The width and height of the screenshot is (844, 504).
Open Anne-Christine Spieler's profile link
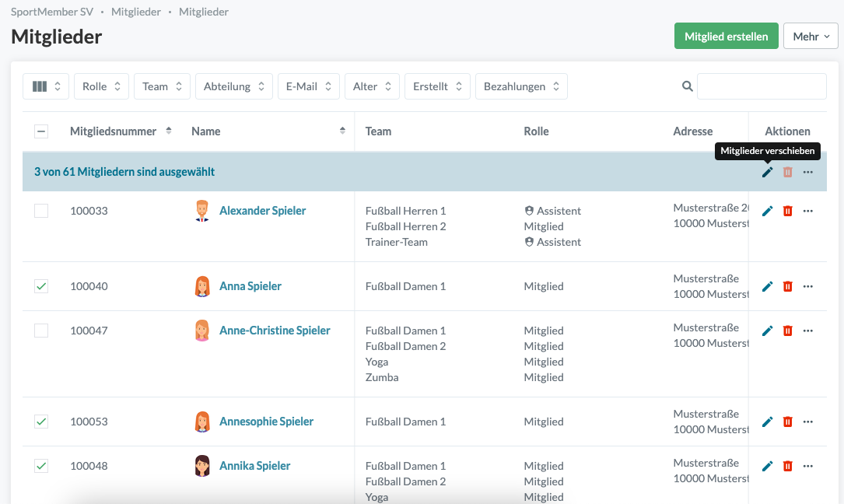click(275, 331)
